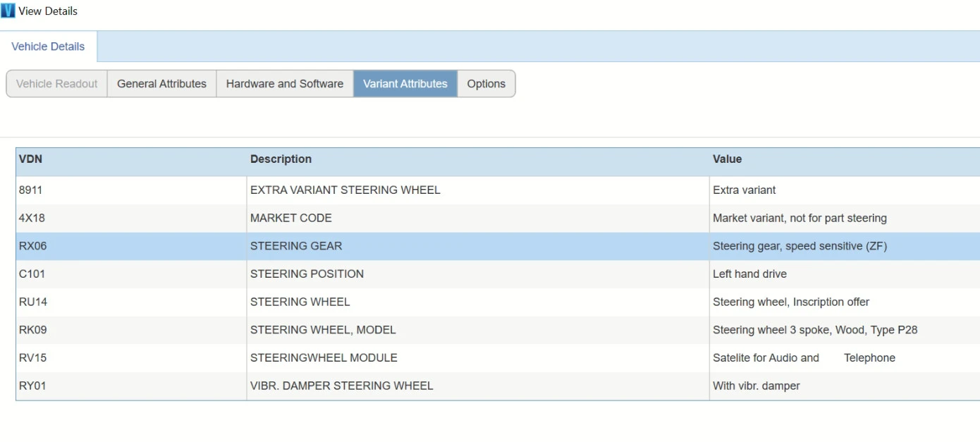Click the Description column header
The height and width of the screenshot is (442, 980).
281,159
